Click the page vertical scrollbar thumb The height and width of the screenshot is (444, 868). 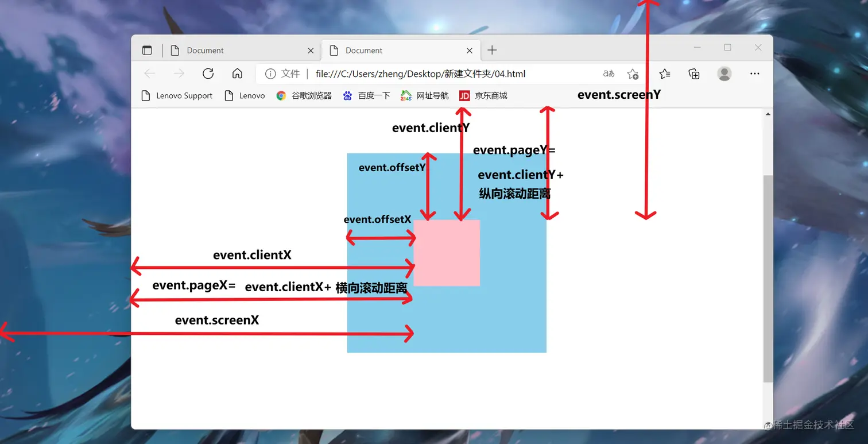click(x=768, y=279)
